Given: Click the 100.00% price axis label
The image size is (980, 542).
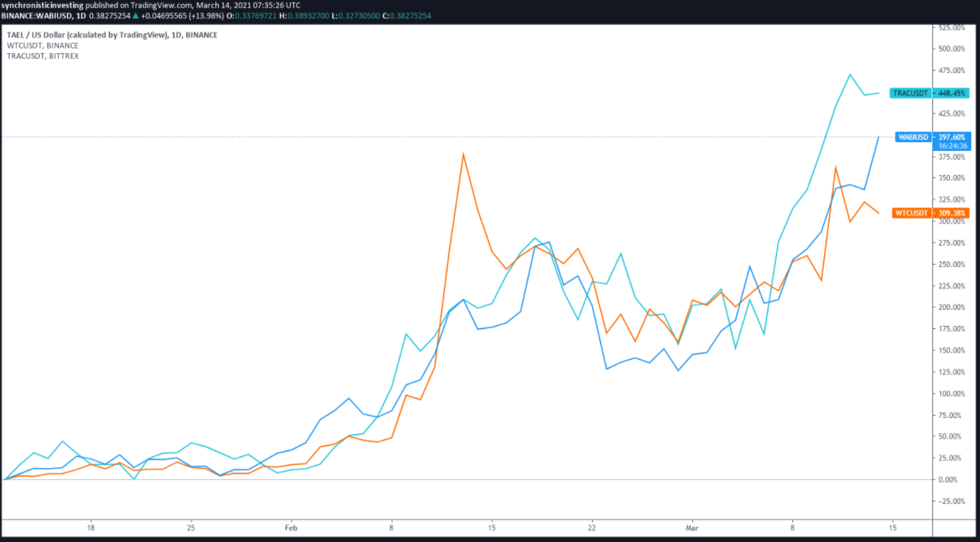Looking at the screenshot, I should [x=951, y=394].
